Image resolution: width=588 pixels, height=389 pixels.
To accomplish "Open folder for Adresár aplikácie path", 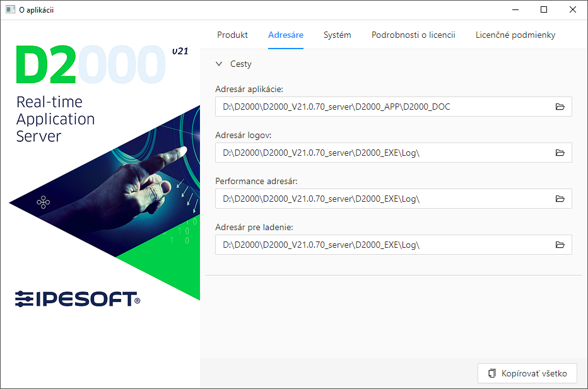I will (x=559, y=107).
